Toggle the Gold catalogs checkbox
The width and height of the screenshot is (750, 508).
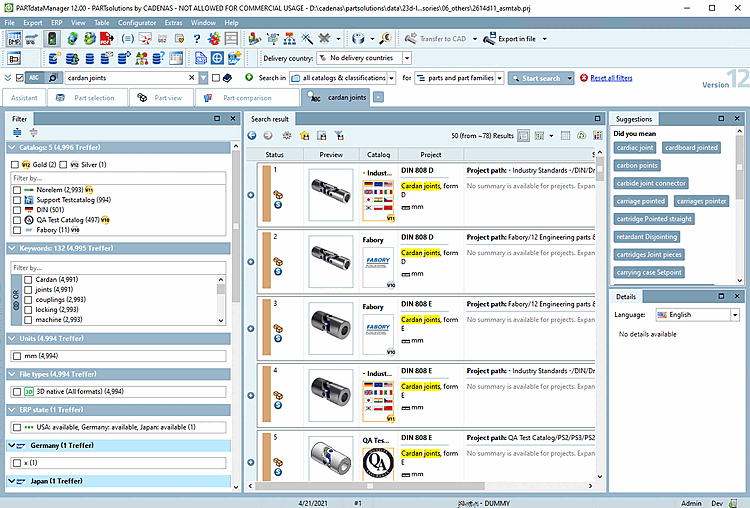coord(15,165)
